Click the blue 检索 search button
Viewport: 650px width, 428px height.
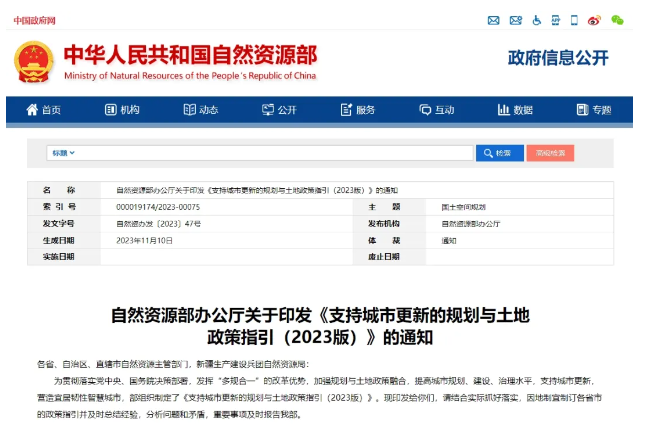click(500, 153)
